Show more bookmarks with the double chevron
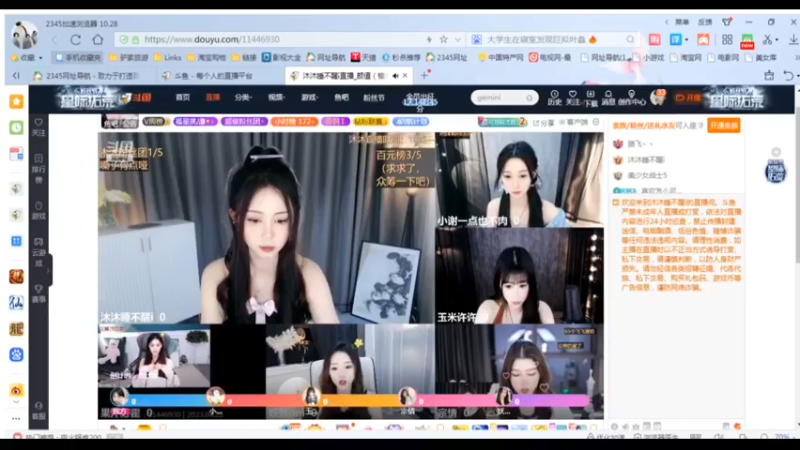Viewport: 800px width, 450px height. 796,58
